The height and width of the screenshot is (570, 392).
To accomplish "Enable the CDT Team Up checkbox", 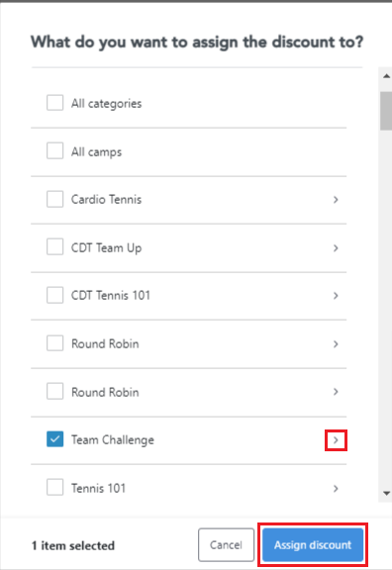I will [x=54, y=247].
